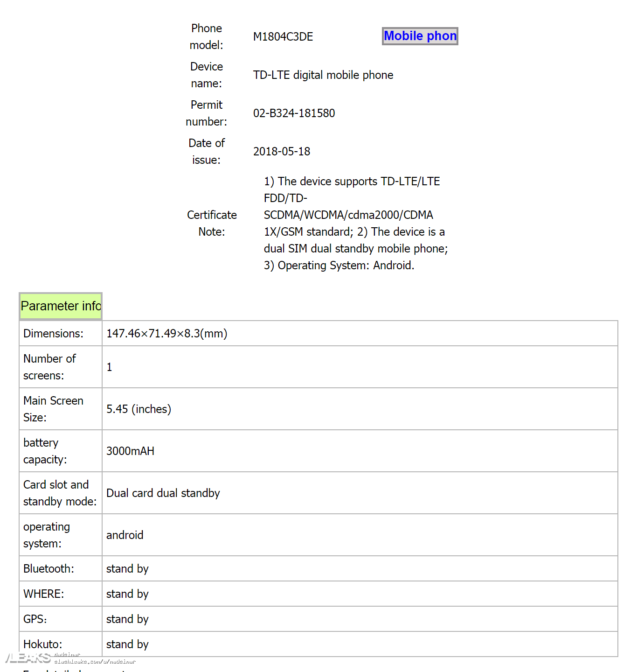Click the Number of screens label
This screenshot has width=637, height=672.
click(x=49, y=367)
